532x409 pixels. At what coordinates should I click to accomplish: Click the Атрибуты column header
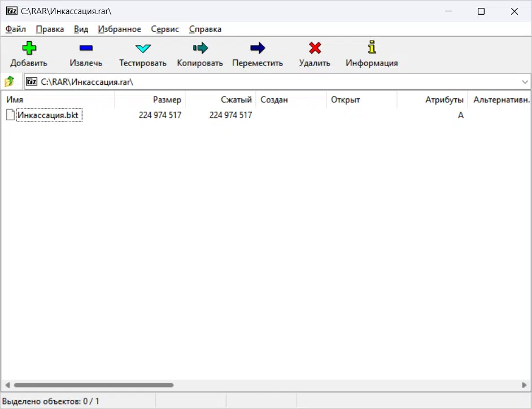tap(433, 100)
